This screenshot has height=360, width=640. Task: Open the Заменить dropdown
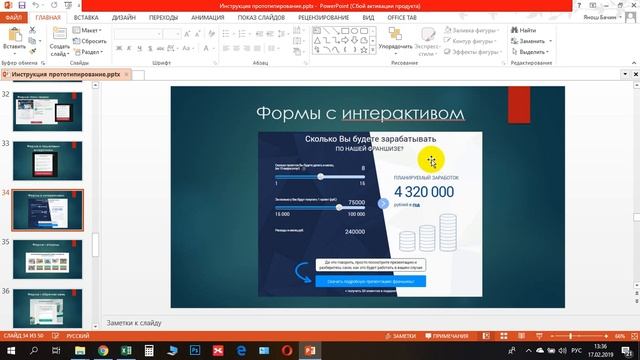click(x=531, y=41)
